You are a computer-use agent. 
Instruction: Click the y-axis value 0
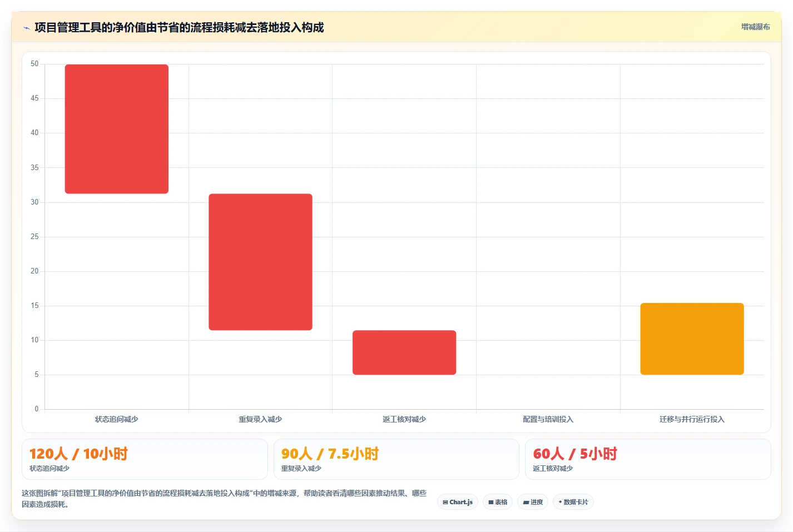tap(37, 409)
